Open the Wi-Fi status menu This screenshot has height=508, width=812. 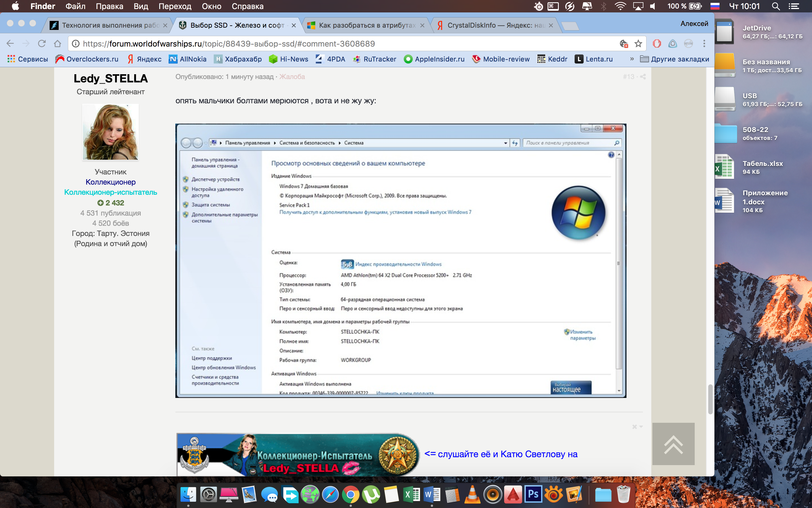coord(620,6)
